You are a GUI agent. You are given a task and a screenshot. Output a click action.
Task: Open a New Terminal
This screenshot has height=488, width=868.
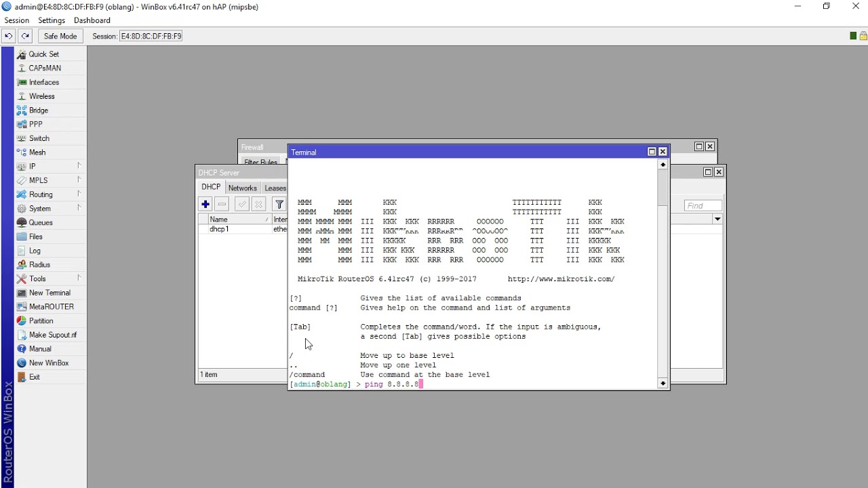tap(50, 293)
